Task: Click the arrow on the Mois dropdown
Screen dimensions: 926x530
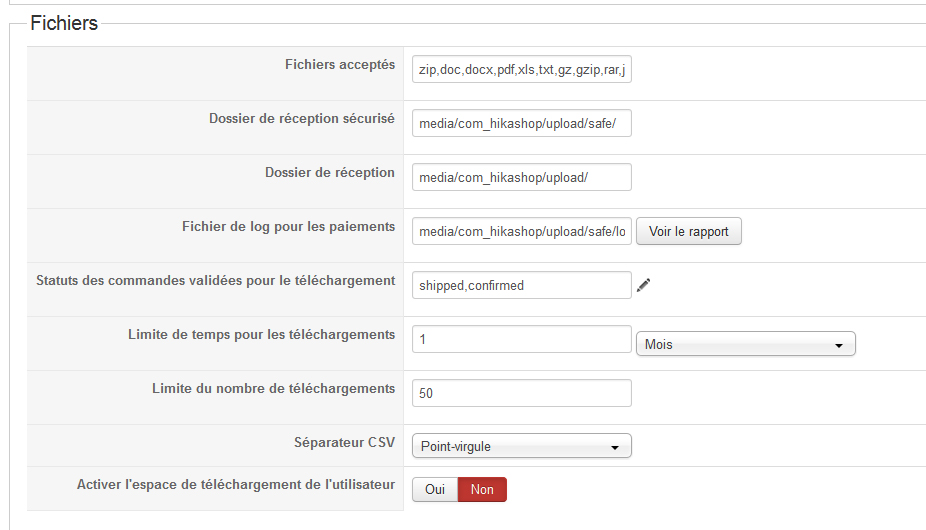Action: [x=839, y=345]
